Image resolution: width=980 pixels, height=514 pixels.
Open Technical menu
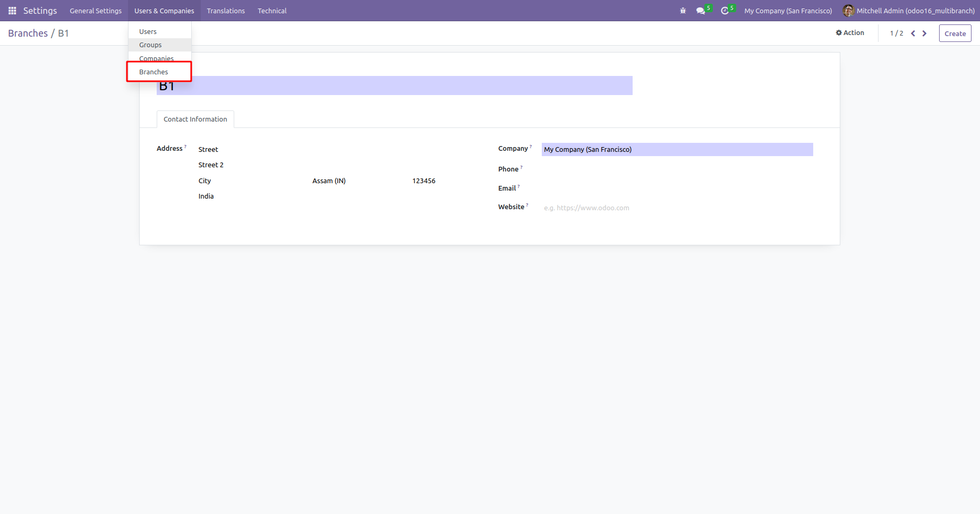[272, 11]
